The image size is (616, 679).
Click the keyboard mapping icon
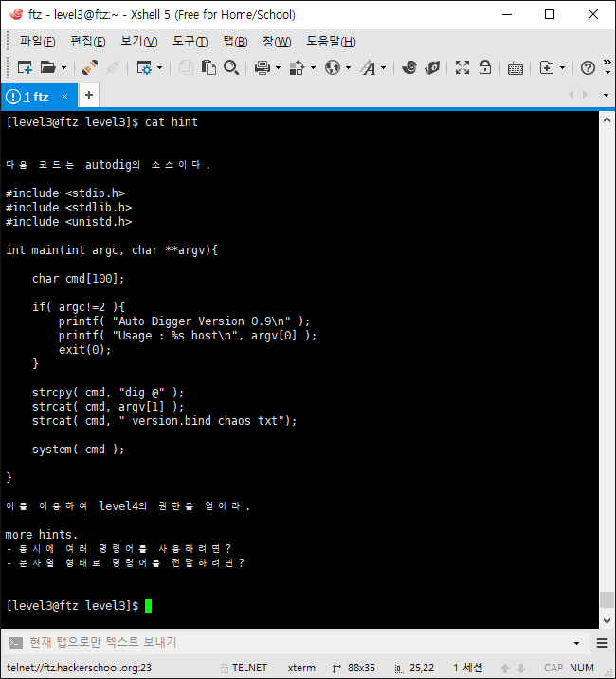coord(516,68)
